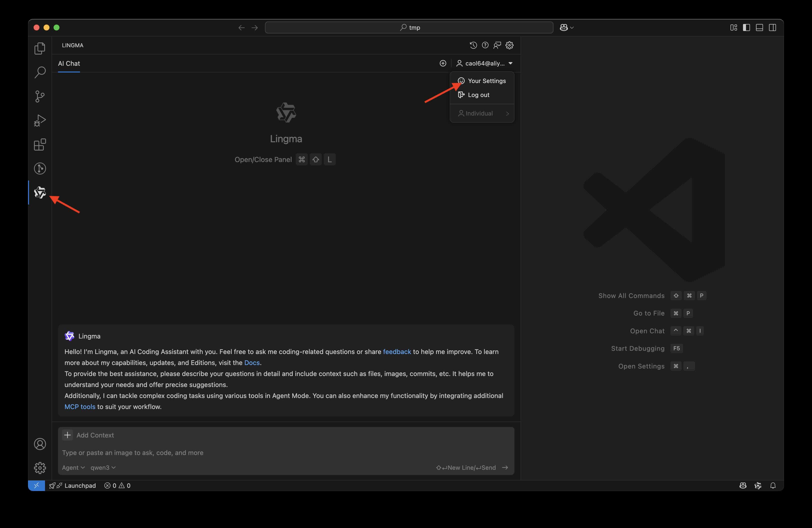Toggle the secondary side bar
Image resolution: width=812 pixels, height=528 pixels.
(772, 28)
